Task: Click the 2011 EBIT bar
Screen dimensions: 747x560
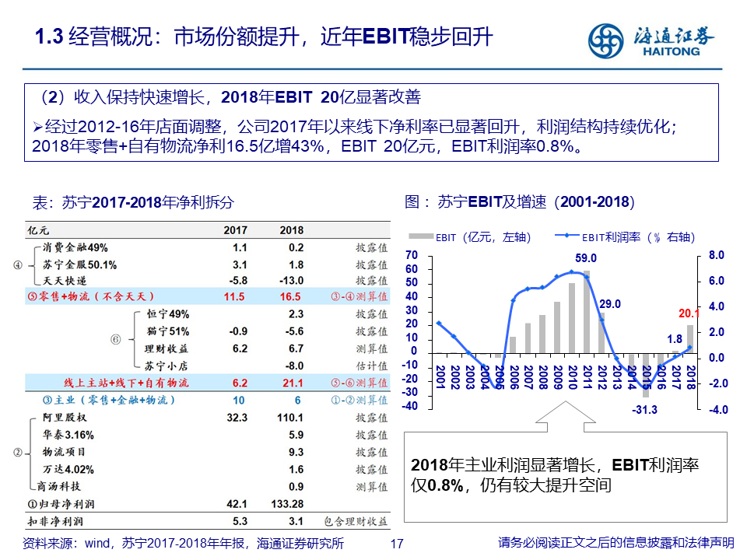Action: [x=587, y=312]
